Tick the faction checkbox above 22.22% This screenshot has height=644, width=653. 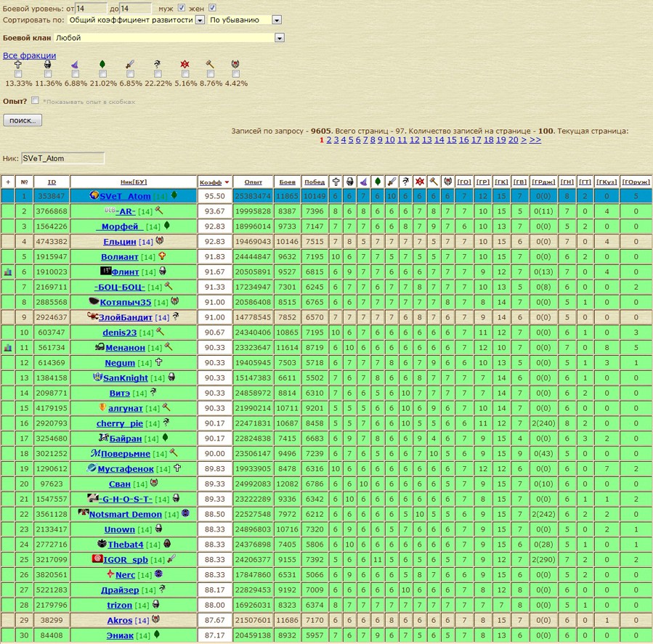click(x=158, y=73)
